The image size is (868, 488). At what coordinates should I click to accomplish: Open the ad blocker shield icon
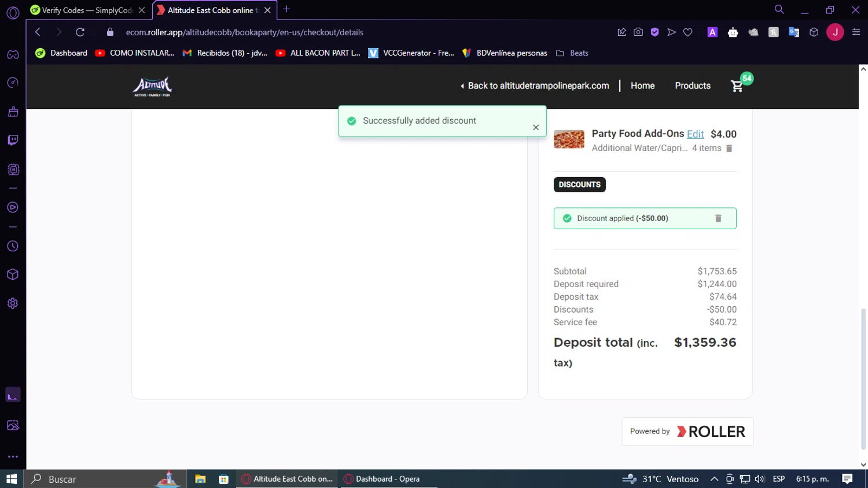655,32
